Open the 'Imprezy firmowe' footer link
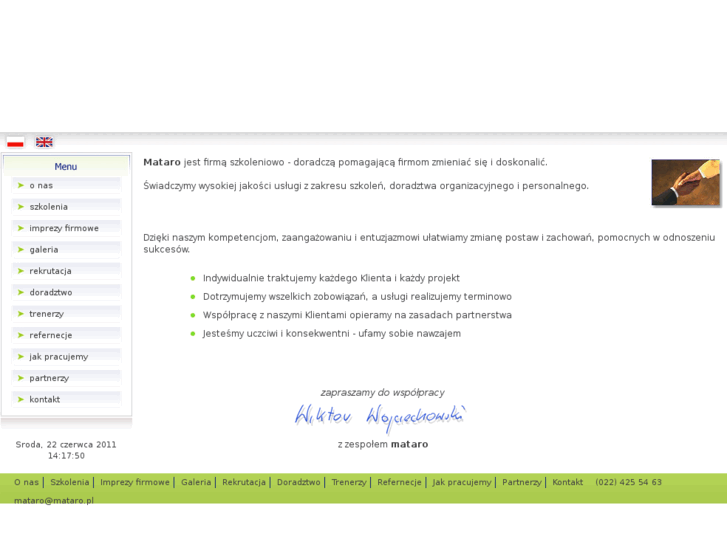727x545 pixels. [x=135, y=482]
